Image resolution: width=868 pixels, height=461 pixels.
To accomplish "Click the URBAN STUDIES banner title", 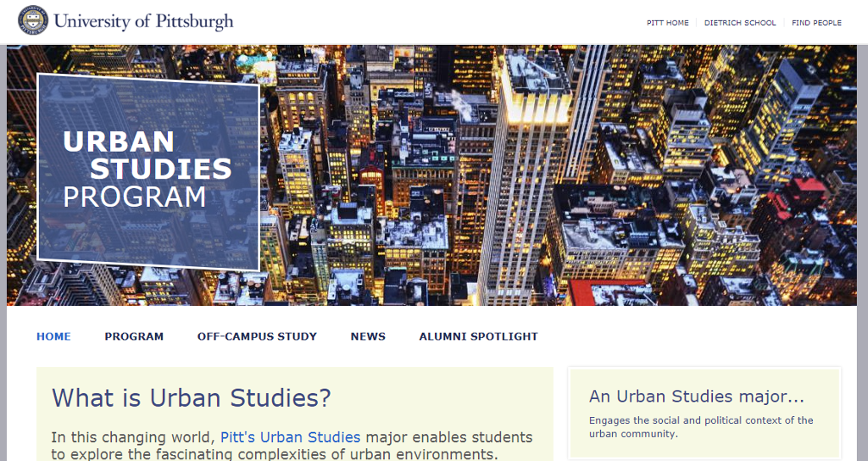I will click(x=148, y=155).
